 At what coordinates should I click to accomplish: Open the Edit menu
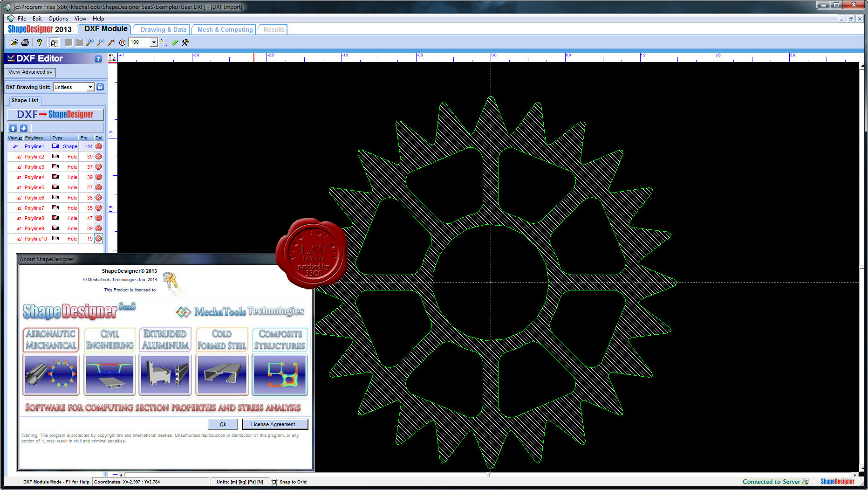(x=37, y=19)
